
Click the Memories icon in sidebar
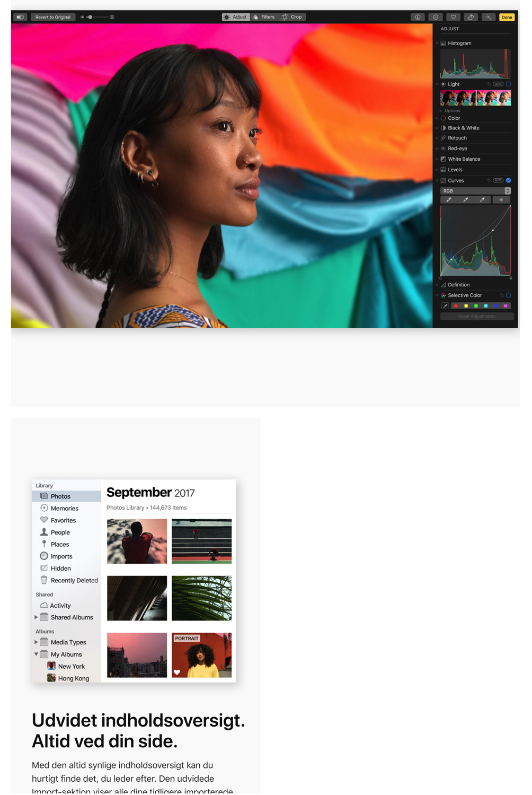coord(44,508)
